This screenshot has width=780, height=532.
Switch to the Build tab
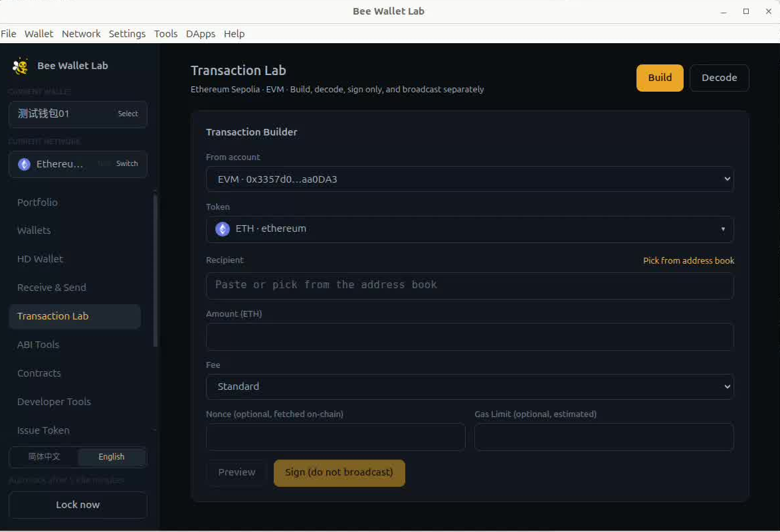coord(660,78)
